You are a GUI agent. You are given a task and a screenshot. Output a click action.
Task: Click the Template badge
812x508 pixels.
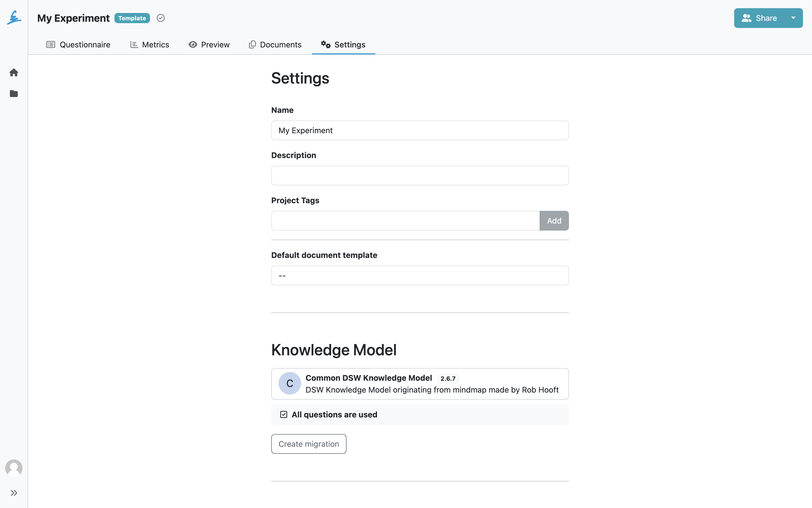click(132, 18)
